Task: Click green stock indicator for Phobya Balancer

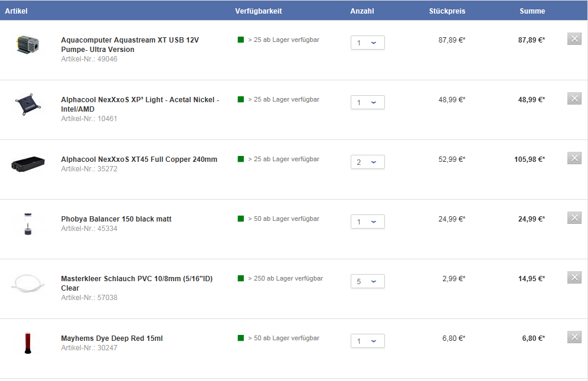Action: pos(241,219)
